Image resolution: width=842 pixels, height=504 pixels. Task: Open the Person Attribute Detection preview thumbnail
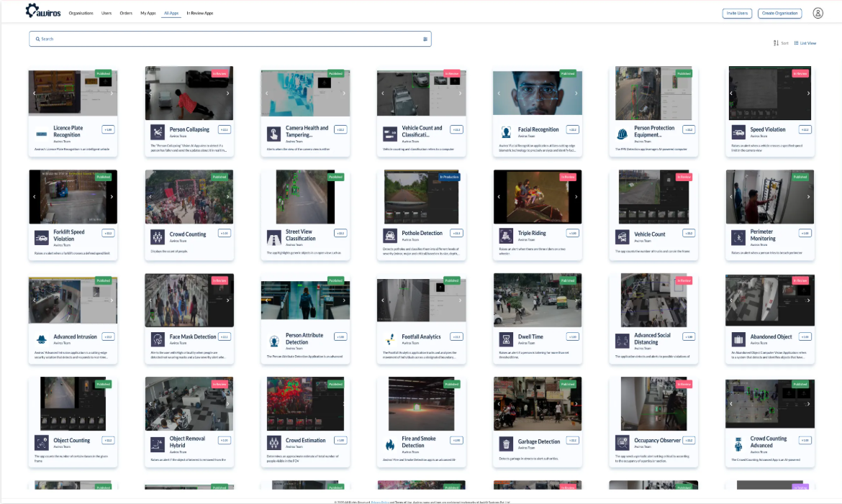click(x=305, y=300)
